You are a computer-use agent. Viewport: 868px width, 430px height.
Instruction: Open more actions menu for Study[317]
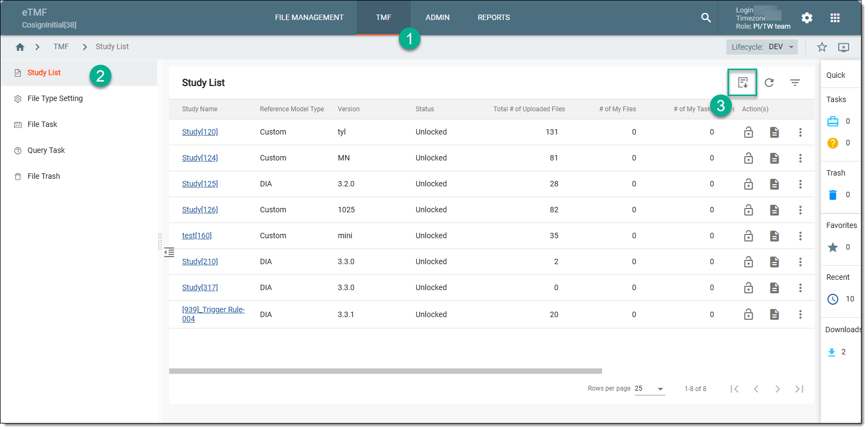click(x=800, y=288)
